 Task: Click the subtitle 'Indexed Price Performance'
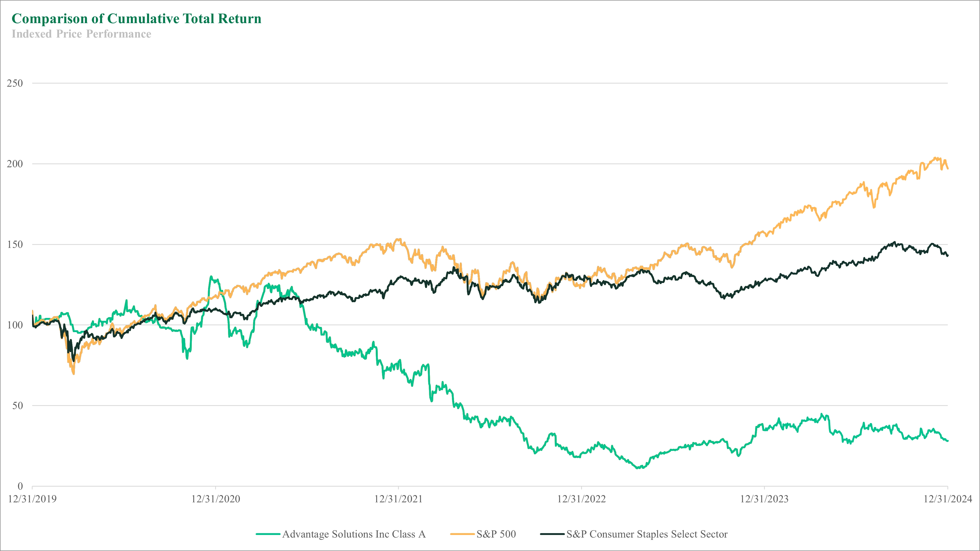click(81, 34)
